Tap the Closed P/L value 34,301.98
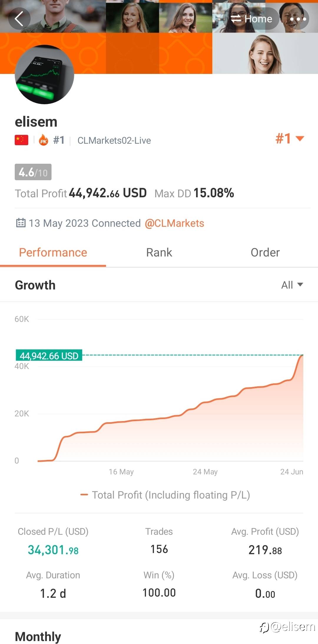The image size is (318, 644). click(53, 550)
